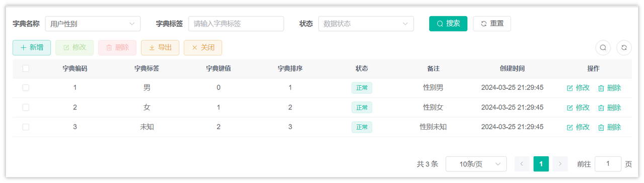This screenshot has width=644, height=183.
Task: Click the previous page arrow in pagination
Action: [522, 164]
